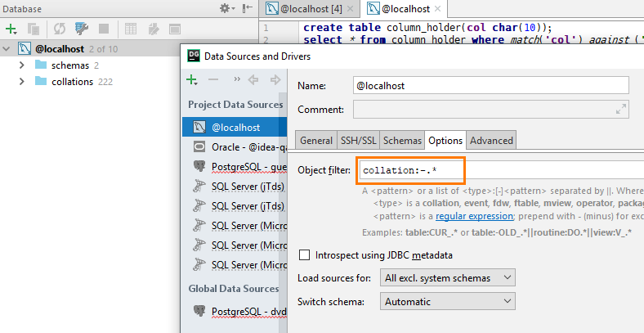
Task: Expand the collations folder node
Action: [22, 81]
